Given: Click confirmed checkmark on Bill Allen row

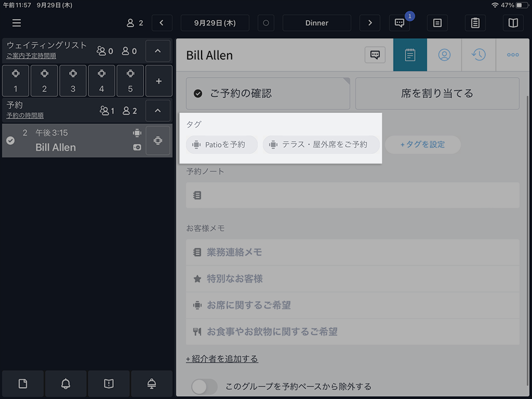Looking at the screenshot, I should pos(11,140).
